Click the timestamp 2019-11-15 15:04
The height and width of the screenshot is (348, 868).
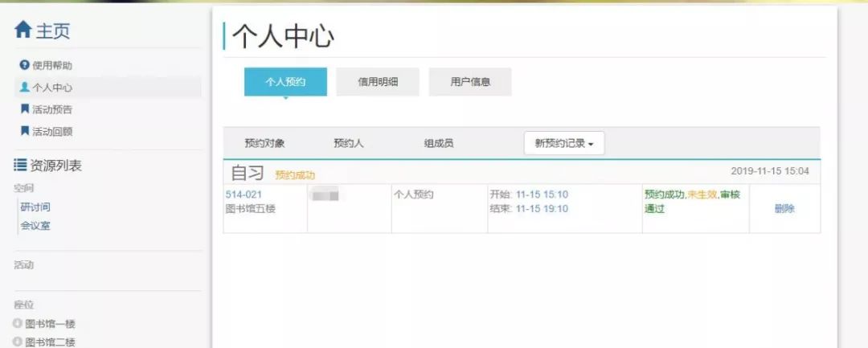(x=770, y=171)
